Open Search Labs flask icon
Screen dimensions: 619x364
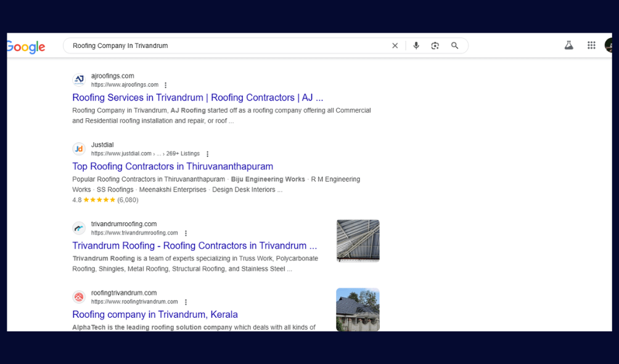click(x=569, y=46)
